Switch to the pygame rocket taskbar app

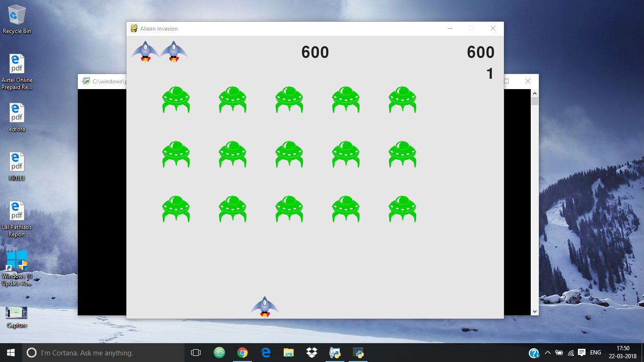tap(335, 353)
